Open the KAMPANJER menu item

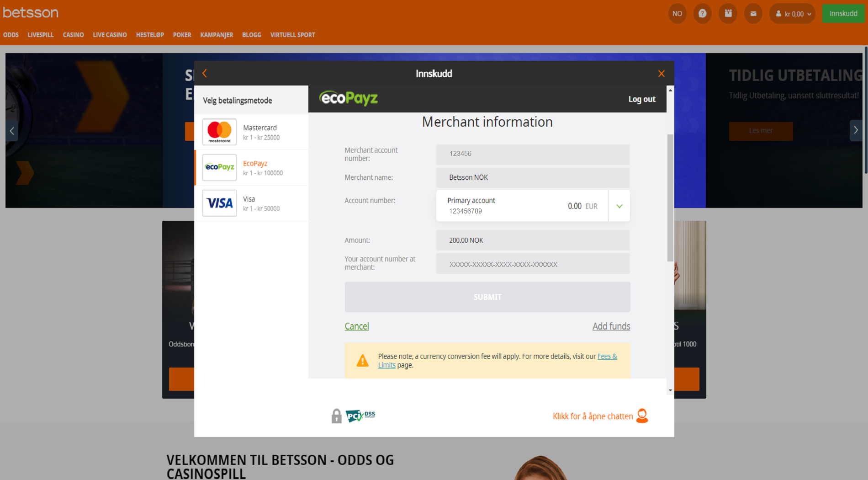pyautogui.click(x=217, y=35)
